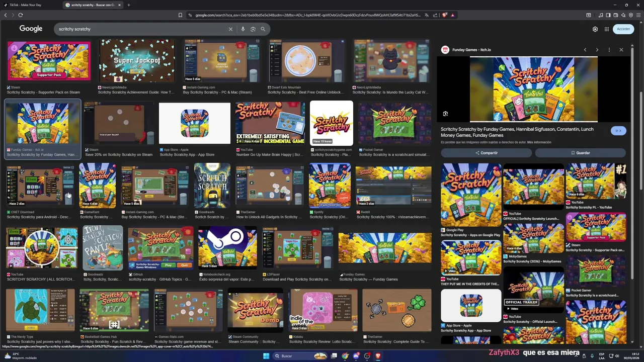Image resolution: width=644 pixels, height=362 pixels.
Task: Select the scritchy scratchy search tab
Action: pyautogui.click(x=92, y=5)
